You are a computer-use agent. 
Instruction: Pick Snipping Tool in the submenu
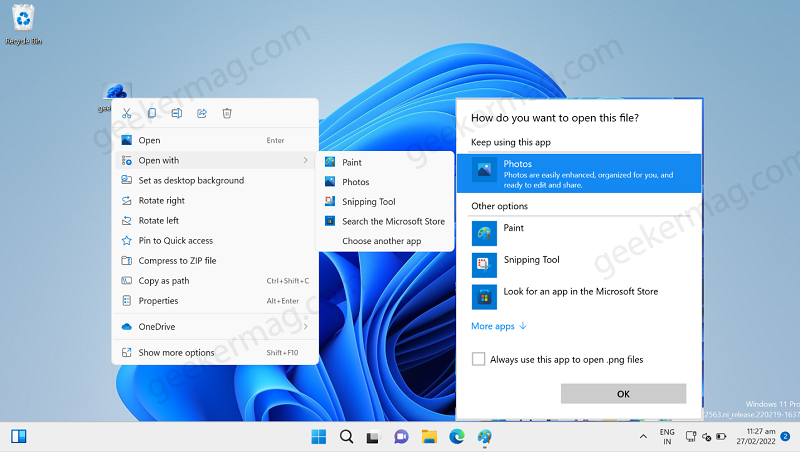(385, 202)
